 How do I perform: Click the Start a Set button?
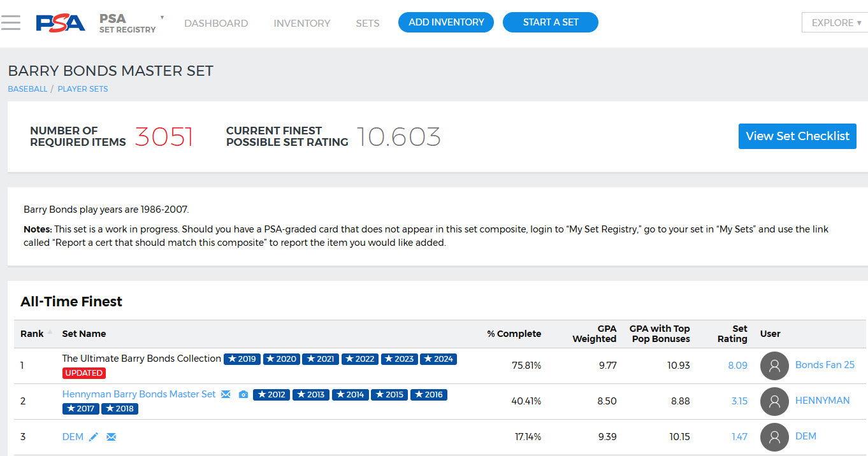tap(551, 22)
